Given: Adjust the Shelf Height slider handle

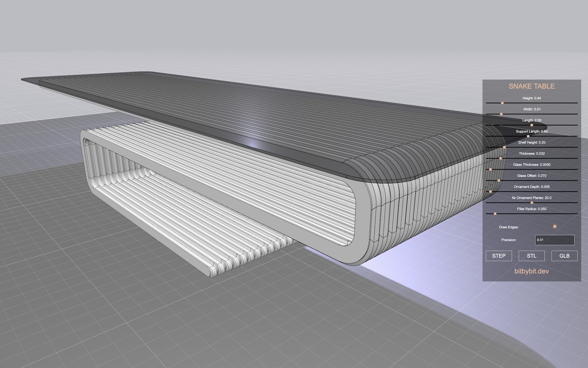Looking at the screenshot, I should coord(504,147).
